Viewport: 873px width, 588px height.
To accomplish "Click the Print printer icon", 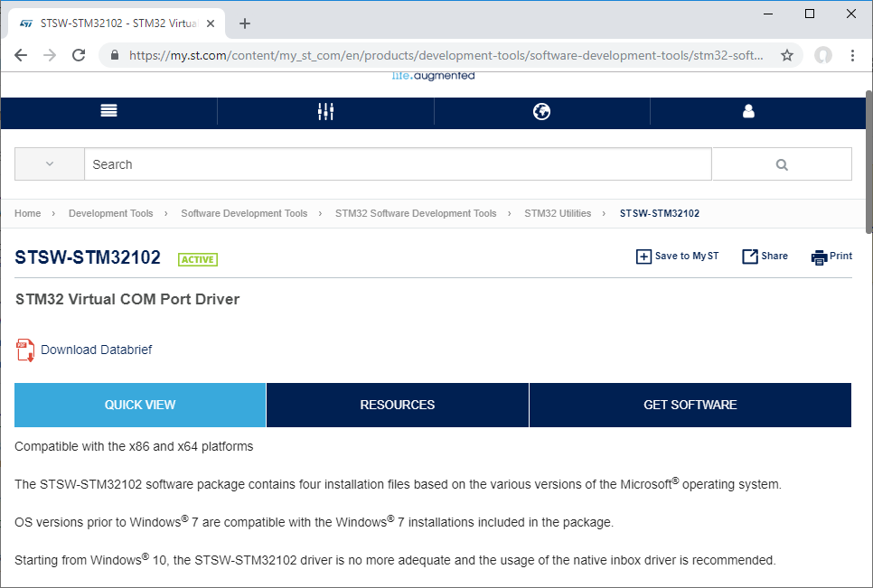I will pyautogui.click(x=819, y=257).
